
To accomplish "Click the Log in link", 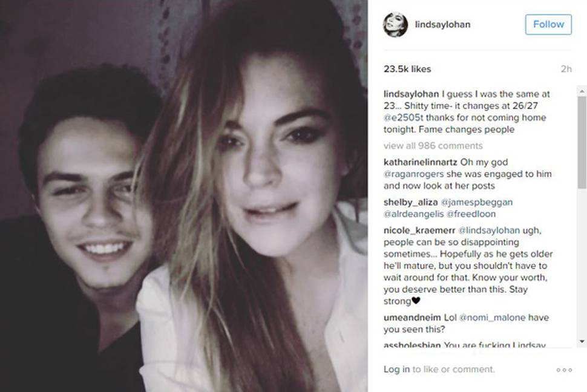I will (396, 370).
